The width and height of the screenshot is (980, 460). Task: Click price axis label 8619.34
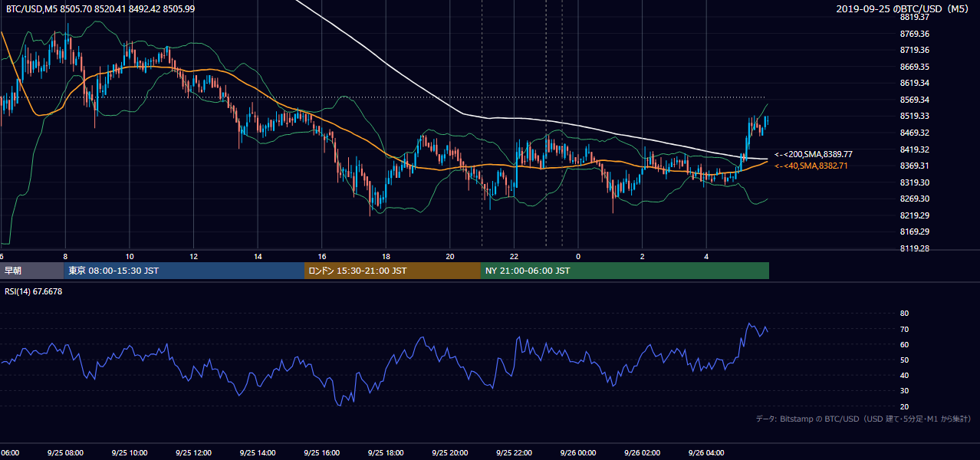915,83
